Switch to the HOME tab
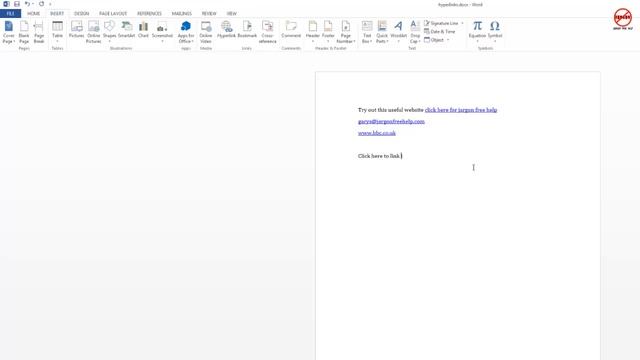640x360 pixels. [x=33, y=13]
